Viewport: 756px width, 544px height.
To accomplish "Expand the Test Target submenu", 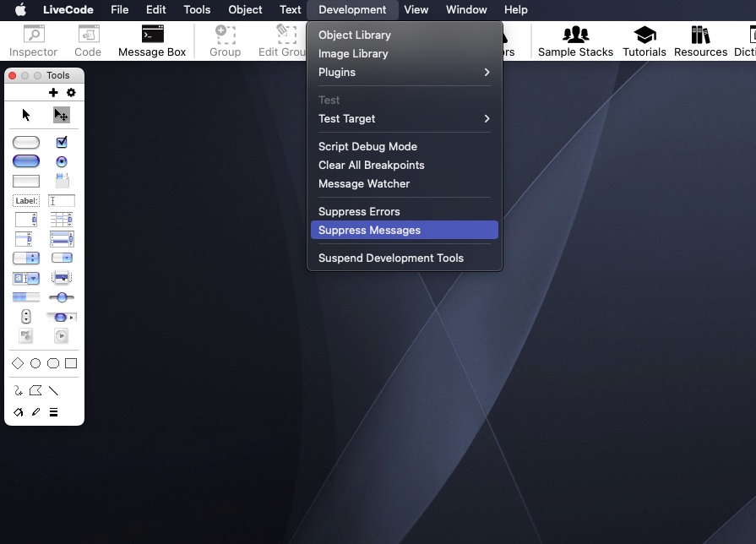I will [404, 118].
